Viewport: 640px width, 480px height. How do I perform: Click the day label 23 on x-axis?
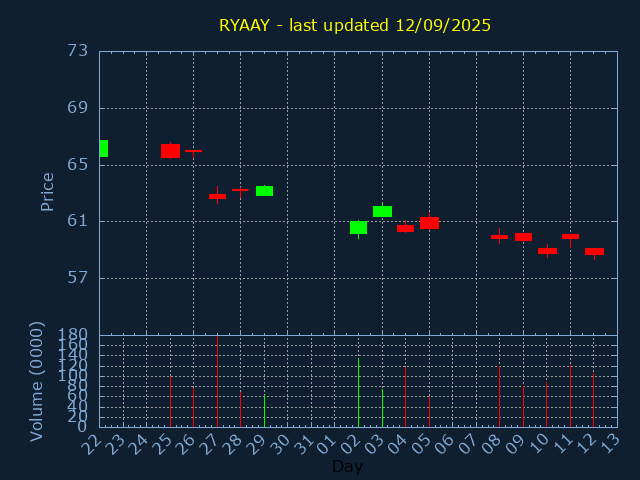[114, 444]
